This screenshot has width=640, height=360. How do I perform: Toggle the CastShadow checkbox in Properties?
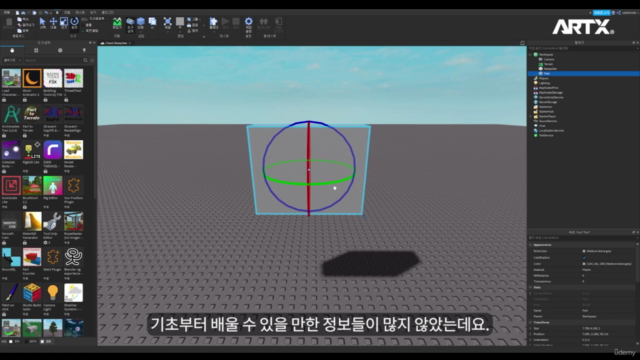tap(584, 258)
